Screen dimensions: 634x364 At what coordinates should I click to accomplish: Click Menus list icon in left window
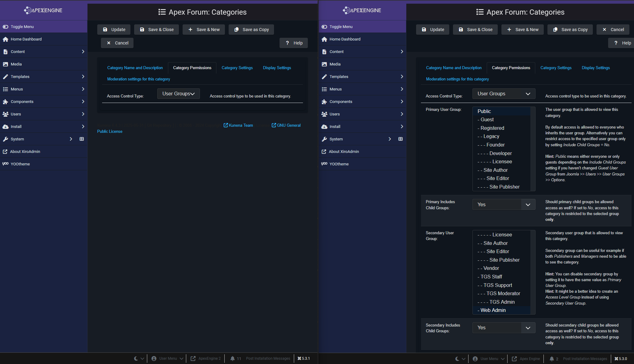(5, 89)
